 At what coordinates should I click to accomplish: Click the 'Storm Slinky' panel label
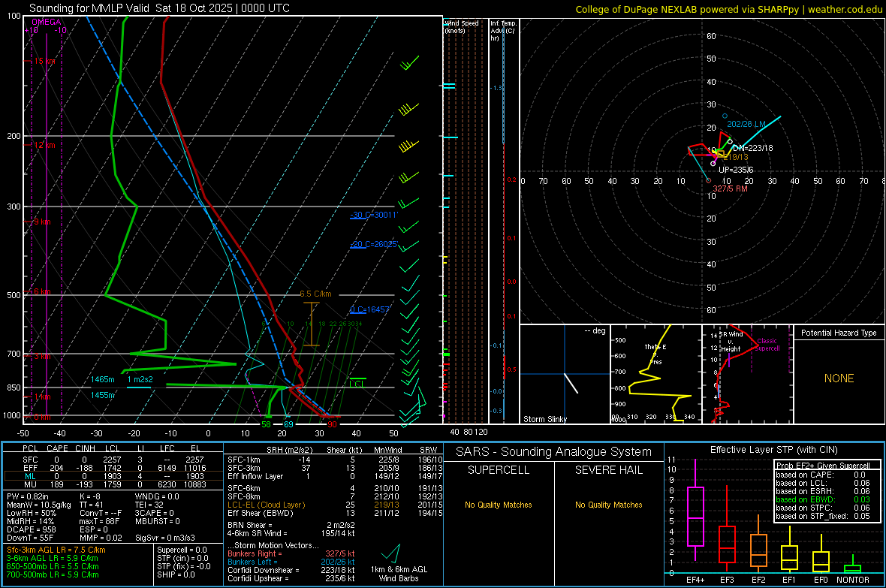(544, 419)
